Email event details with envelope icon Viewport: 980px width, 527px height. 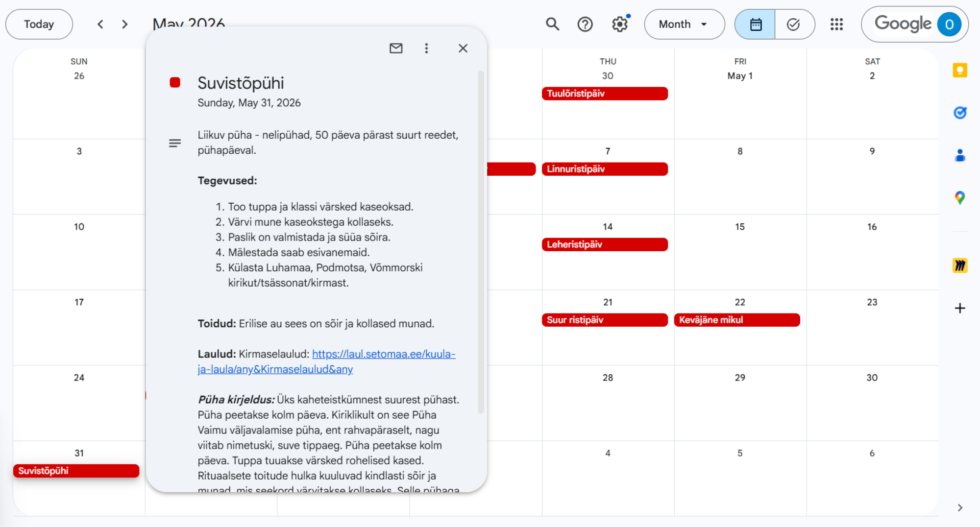[x=396, y=48]
